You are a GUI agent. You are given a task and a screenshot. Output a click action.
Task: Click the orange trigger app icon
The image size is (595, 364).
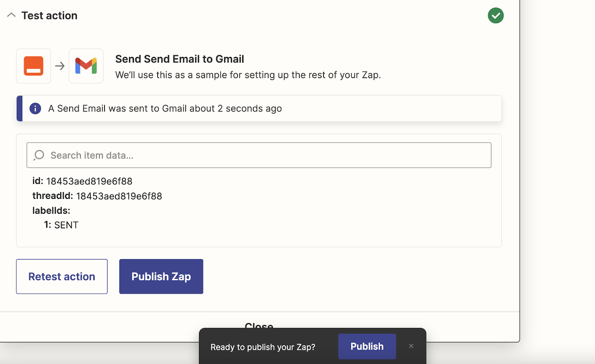point(33,66)
